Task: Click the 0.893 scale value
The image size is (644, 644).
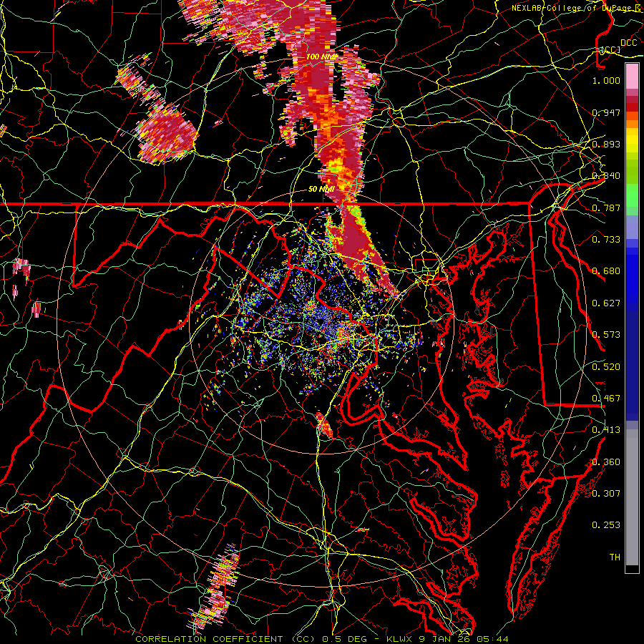Action: coord(606,144)
